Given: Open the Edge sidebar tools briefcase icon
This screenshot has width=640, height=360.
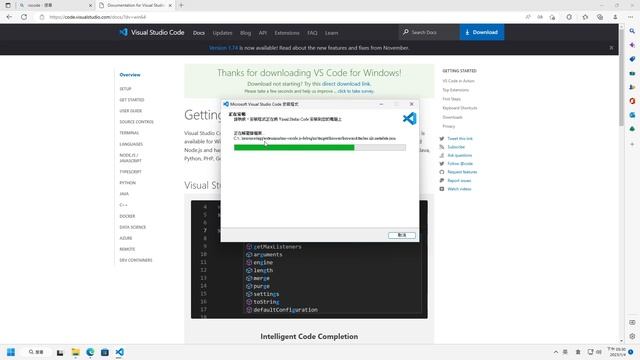Looking at the screenshot, I should 632,73.
